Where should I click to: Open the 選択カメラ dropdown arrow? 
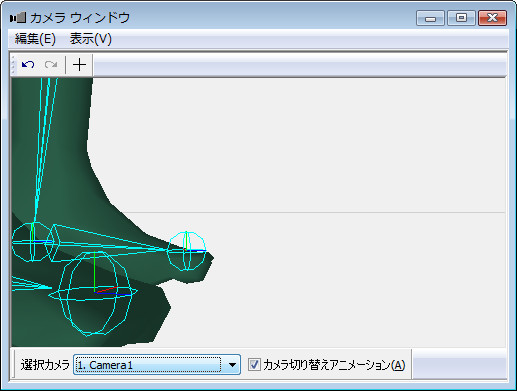click(x=232, y=365)
